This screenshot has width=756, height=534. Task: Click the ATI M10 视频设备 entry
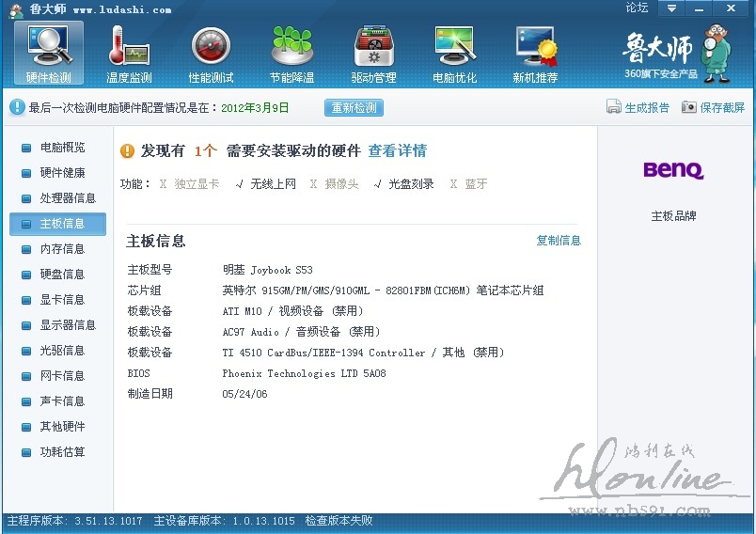click(x=293, y=311)
